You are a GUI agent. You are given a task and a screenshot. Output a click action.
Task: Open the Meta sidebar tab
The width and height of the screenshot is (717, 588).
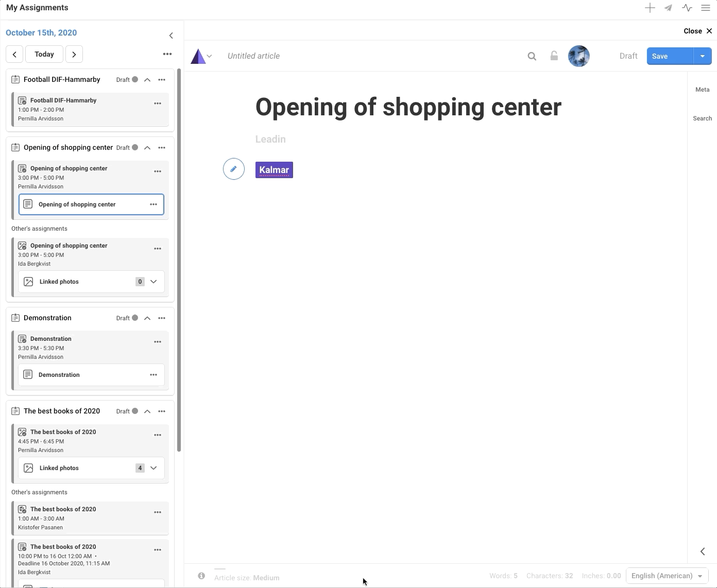tap(702, 90)
